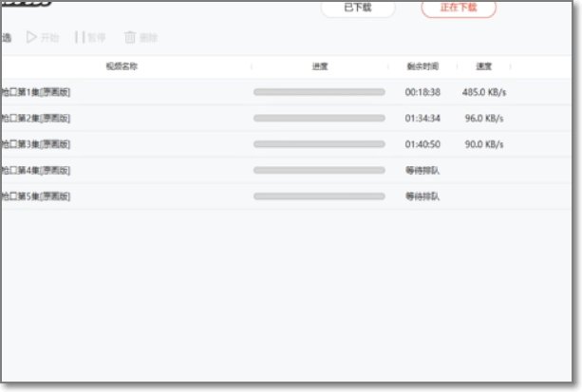Image resolution: width=582 pixels, height=392 pixels.
Task: Click the 剩余时间 column header
Action: point(422,66)
